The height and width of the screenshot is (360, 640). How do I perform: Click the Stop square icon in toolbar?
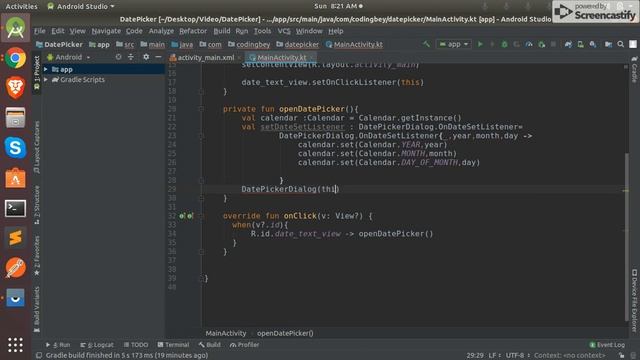pos(553,44)
